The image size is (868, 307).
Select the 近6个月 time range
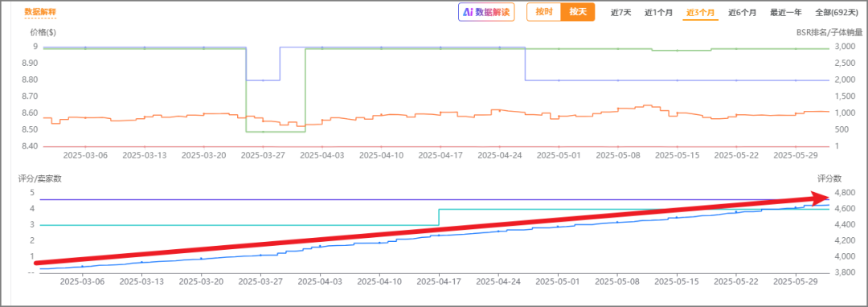tap(743, 12)
